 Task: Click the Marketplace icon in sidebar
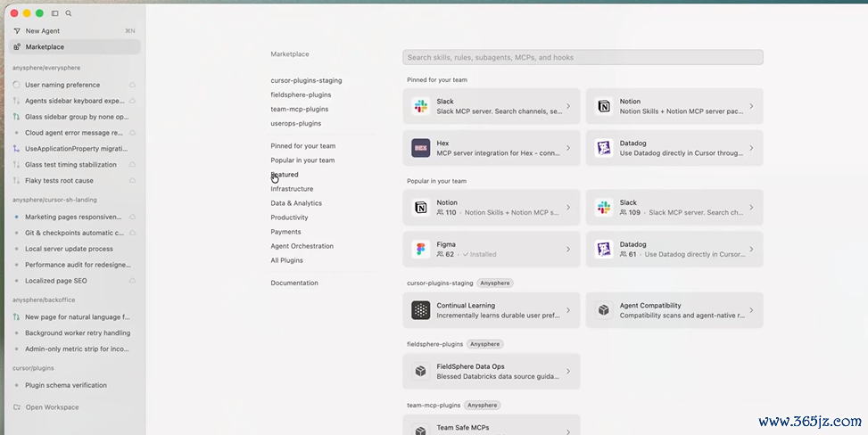pos(17,47)
